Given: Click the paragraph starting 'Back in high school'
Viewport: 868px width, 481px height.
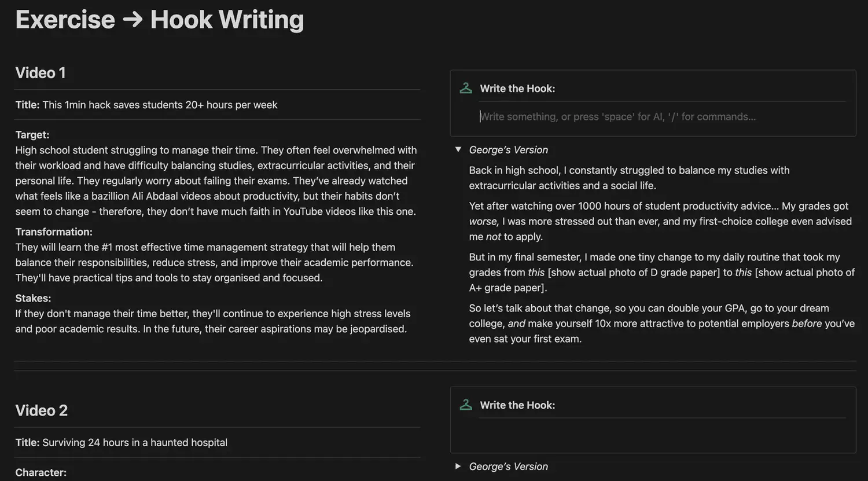Looking at the screenshot, I should [629, 178].
